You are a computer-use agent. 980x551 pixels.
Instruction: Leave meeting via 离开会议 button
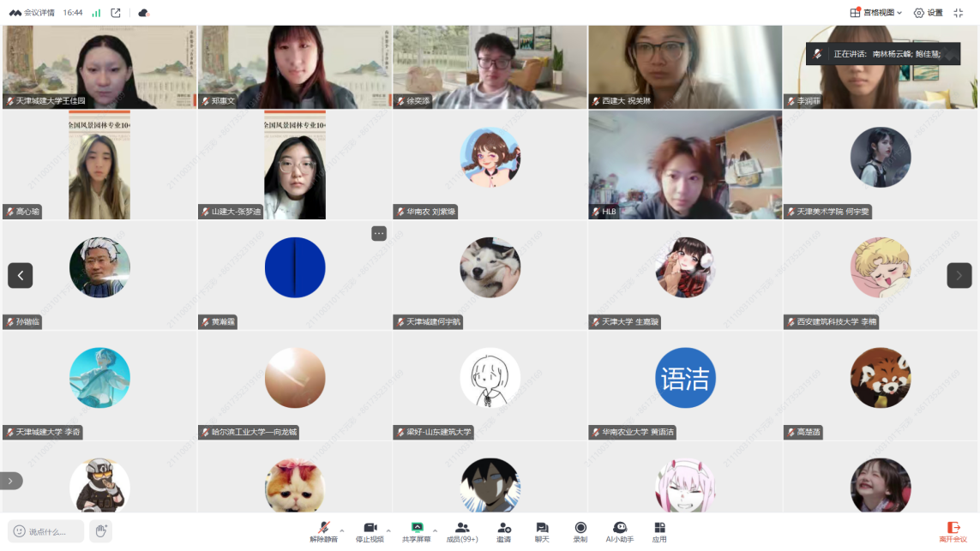(953, 531)
